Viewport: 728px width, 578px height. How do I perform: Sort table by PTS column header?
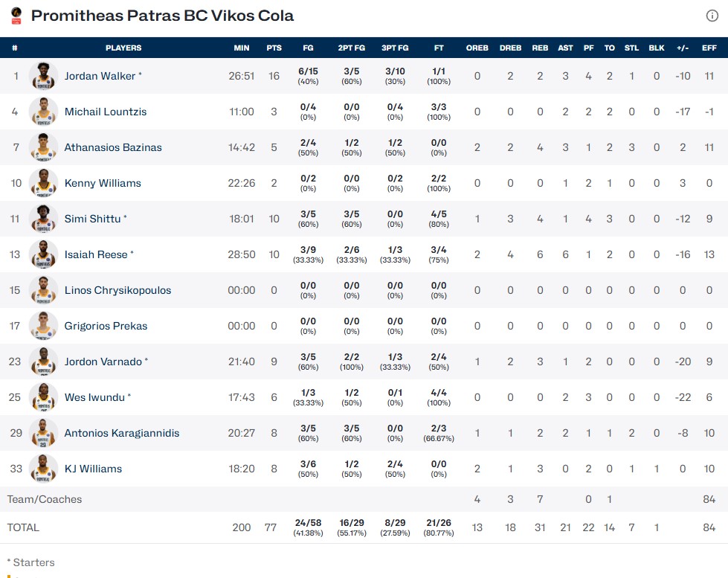(x=274, y=48)
